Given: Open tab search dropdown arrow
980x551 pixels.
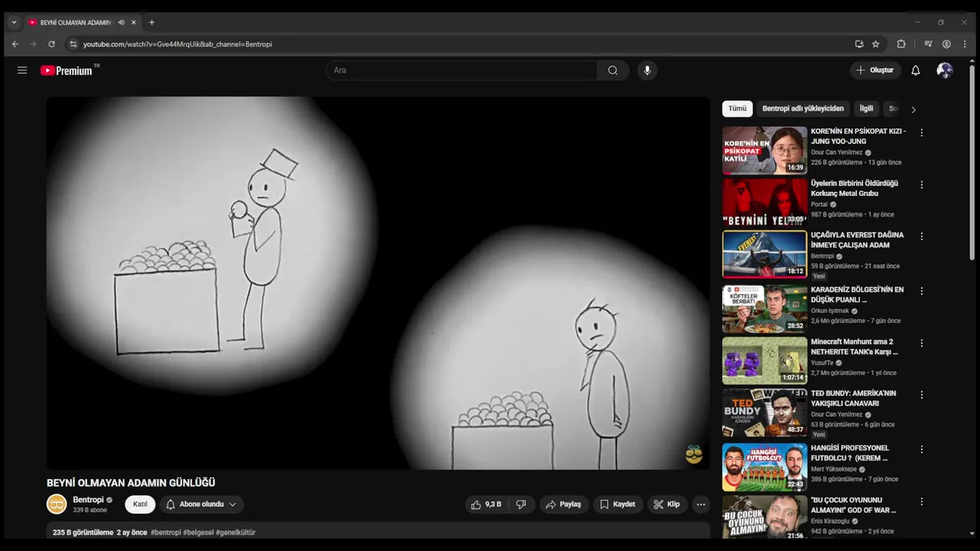Looking at the screenshot, I should 14,22.
